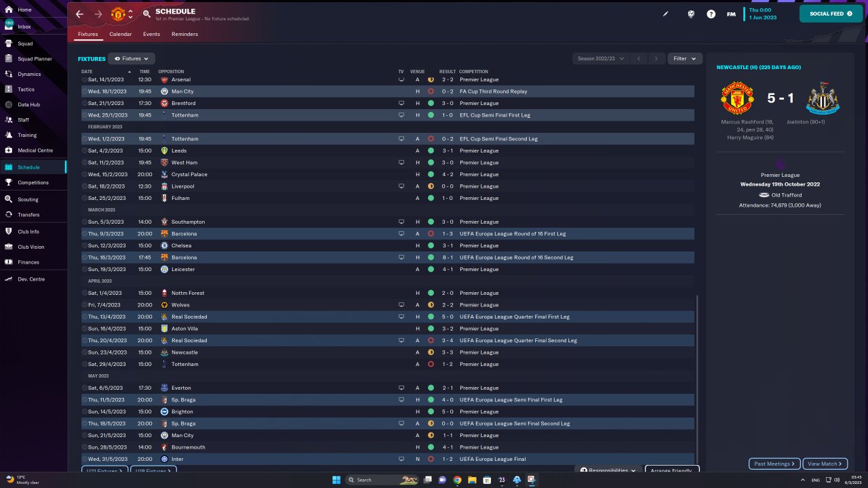Click the club switcher up/down chevrons
The height and width of the screenshot is (488, 868).
[130, 14]
